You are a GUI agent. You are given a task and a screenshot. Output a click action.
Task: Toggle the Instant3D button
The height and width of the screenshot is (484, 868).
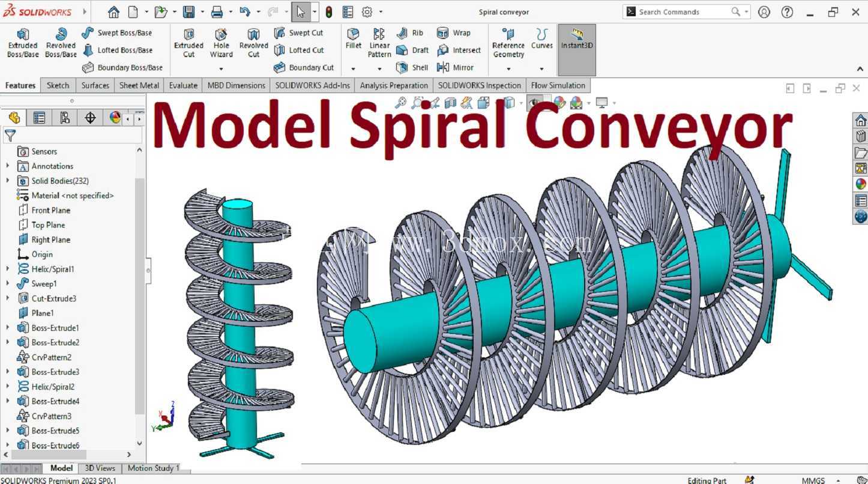point(577,50)
